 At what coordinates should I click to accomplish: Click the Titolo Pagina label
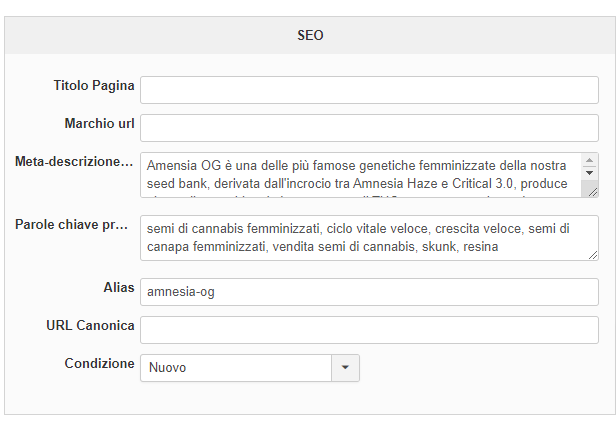point(94,85)
